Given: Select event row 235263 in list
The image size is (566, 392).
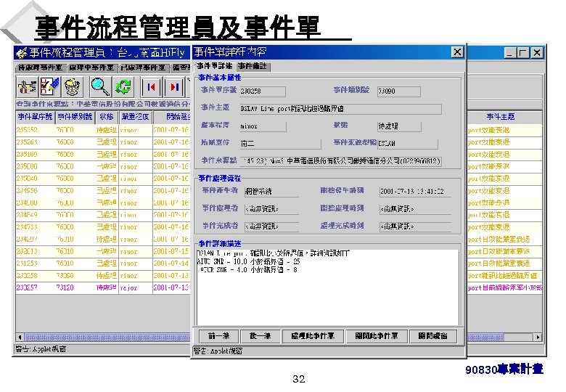Looking at the screenshot, I should tap(103, 142).
